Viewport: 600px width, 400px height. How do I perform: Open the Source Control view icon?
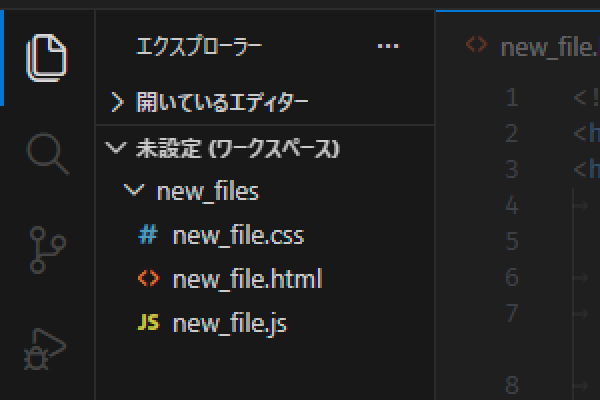coord(48,248)
